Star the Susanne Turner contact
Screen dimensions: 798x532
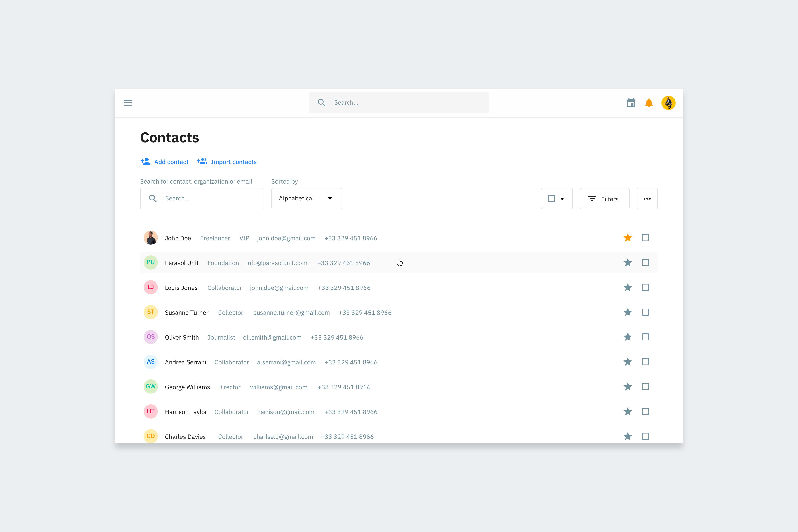628,312
